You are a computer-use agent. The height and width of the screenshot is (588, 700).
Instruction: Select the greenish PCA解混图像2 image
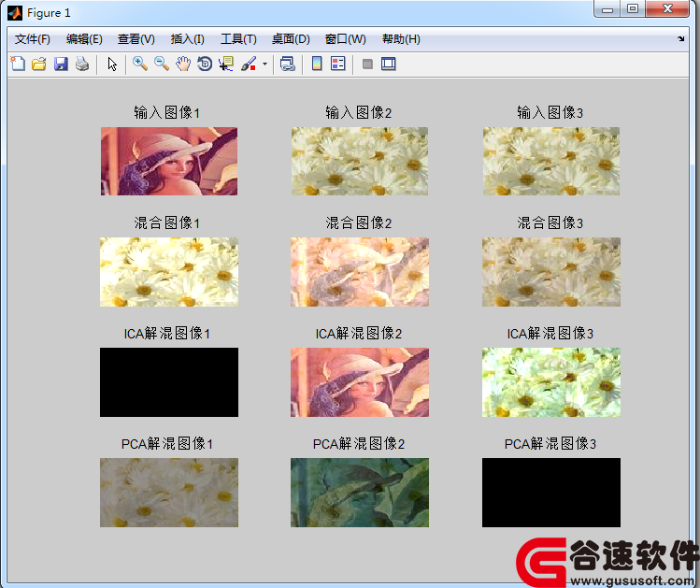coord(360,493)
